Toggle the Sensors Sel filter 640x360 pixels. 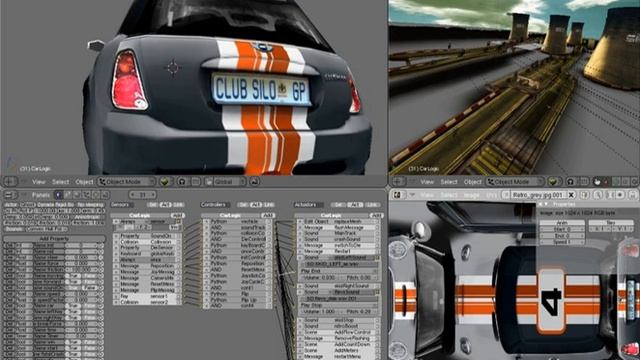pos(153,204)
